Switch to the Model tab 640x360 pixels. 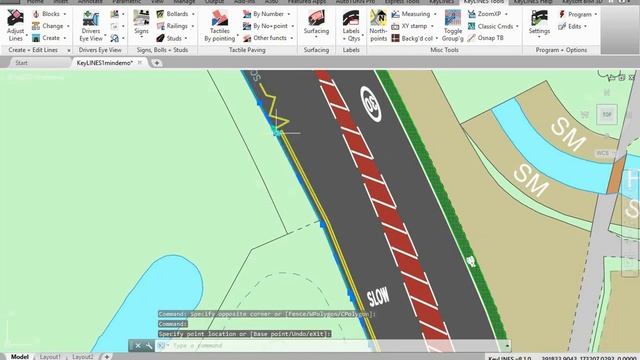20,356
